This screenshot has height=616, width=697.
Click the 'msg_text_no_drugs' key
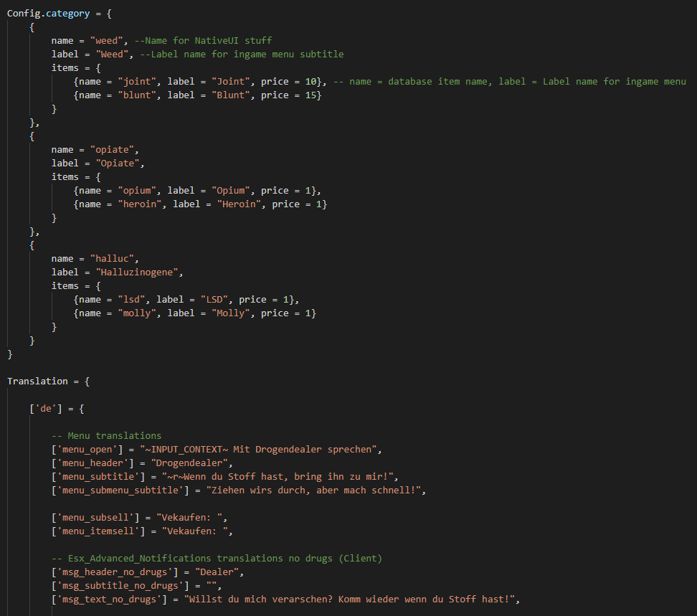pyautogui.click(x=109, y=599)
